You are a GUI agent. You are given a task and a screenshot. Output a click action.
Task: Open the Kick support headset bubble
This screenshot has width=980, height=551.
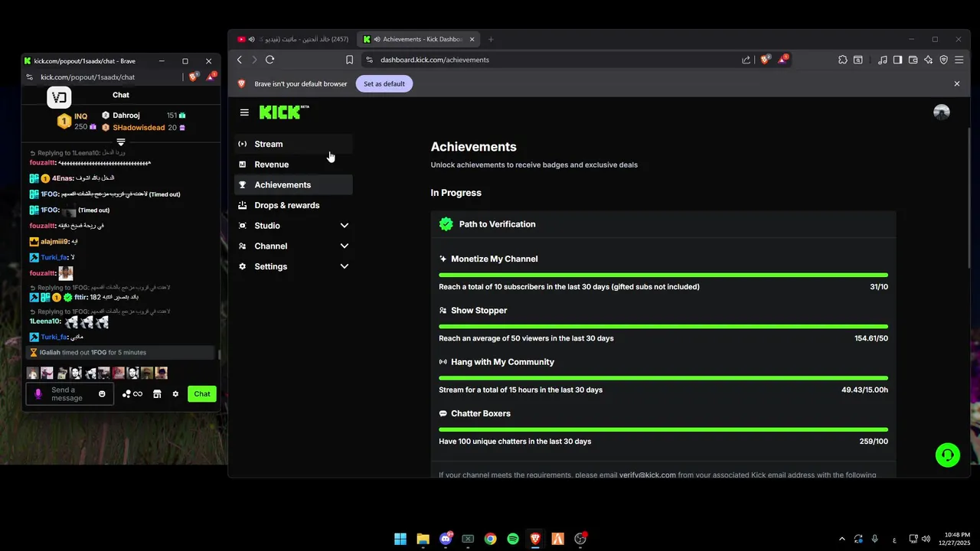pos(948,455)
